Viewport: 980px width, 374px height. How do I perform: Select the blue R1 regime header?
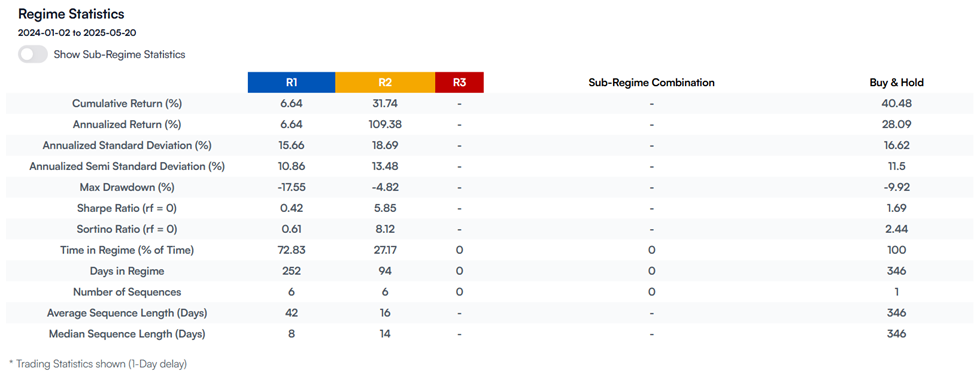(291, 82)
